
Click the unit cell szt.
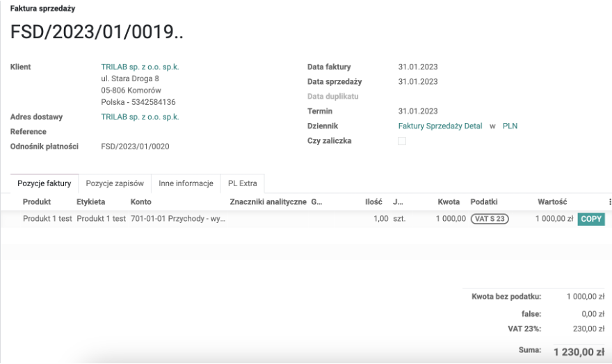pyautogui.click(x=399, y=219)
